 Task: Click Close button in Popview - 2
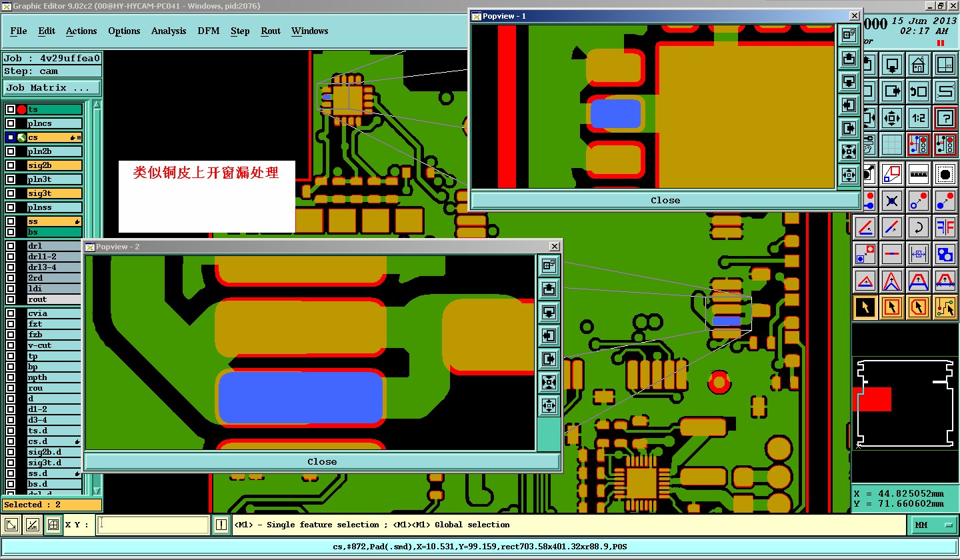tap(322, 462)
